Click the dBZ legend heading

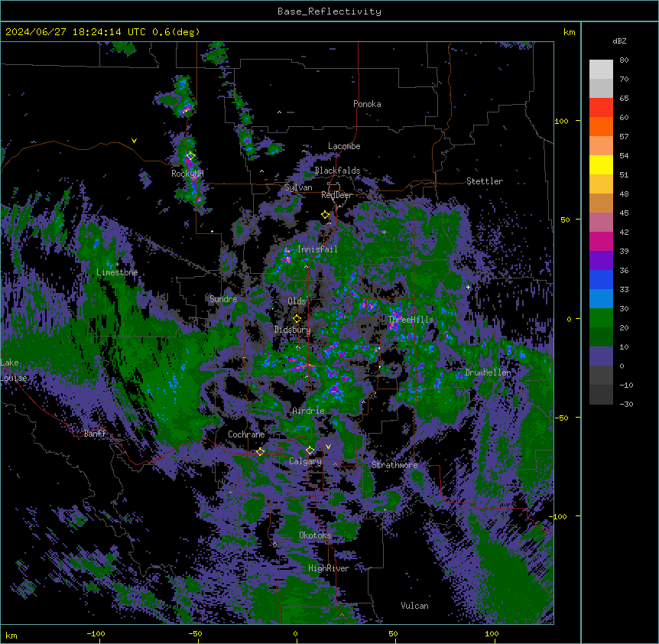click(x=619, y=41)
